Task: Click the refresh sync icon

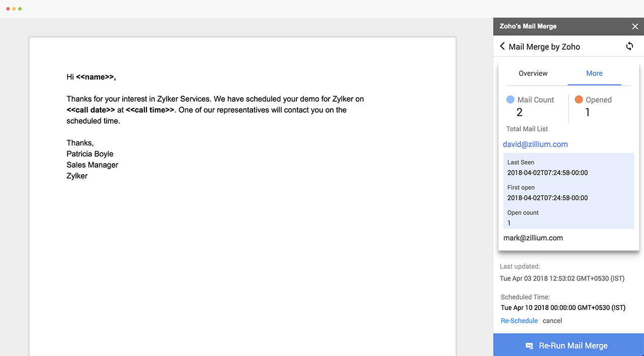Action: (629, 46)
